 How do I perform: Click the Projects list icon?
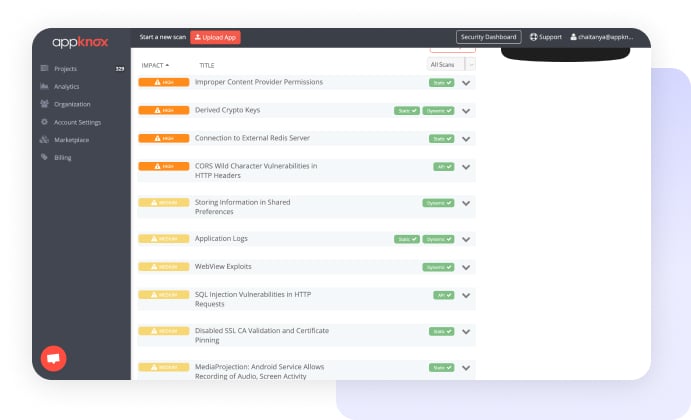coord(44,68)
